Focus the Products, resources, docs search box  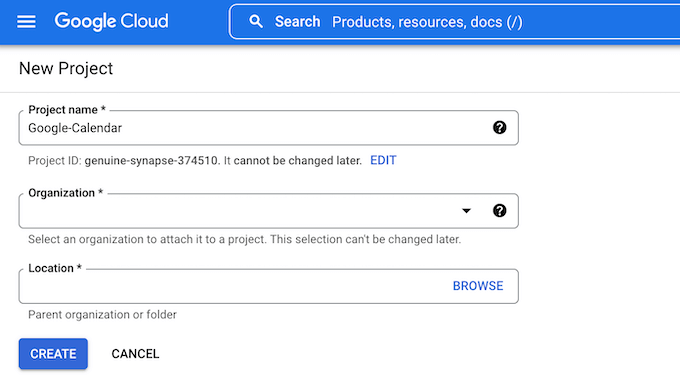(x=454, y=22)
